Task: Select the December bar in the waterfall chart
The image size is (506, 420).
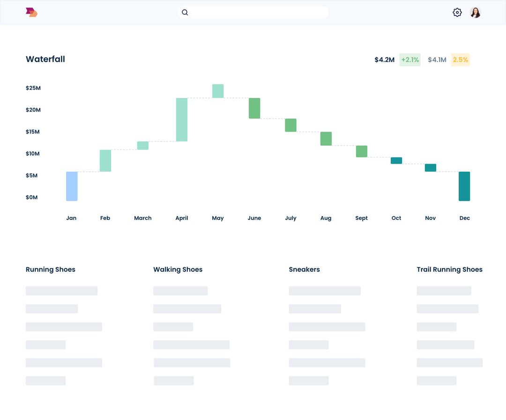Action: [x=464, y=186]
